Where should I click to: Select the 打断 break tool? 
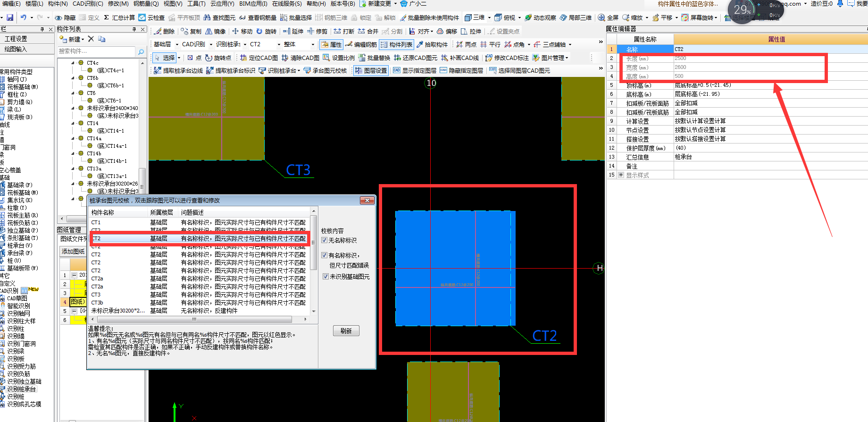coord(344,31)
